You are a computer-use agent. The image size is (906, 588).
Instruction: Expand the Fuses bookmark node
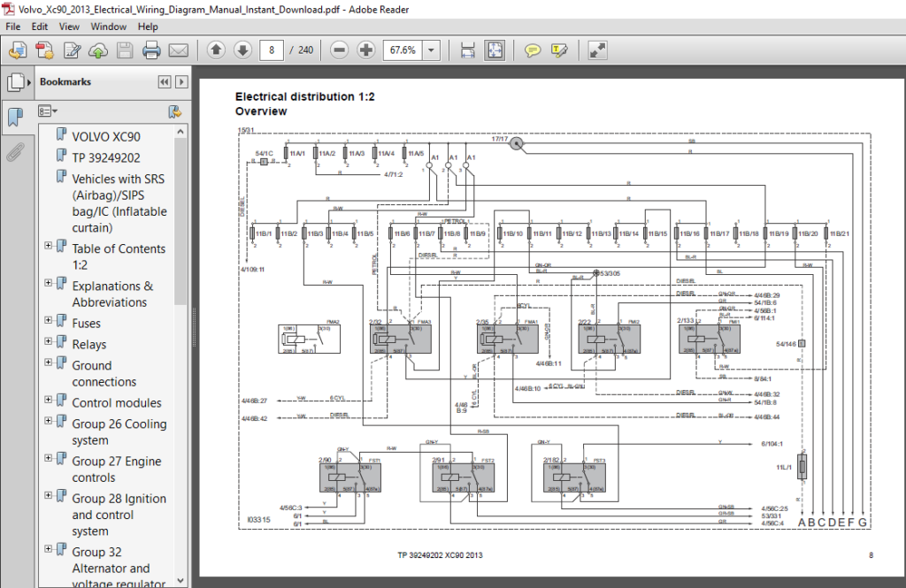click(49, 320)
